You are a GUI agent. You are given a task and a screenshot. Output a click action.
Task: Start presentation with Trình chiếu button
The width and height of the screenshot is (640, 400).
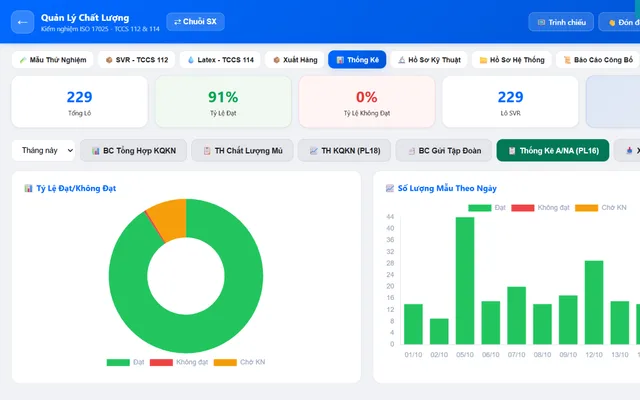(x=561, y=22)
